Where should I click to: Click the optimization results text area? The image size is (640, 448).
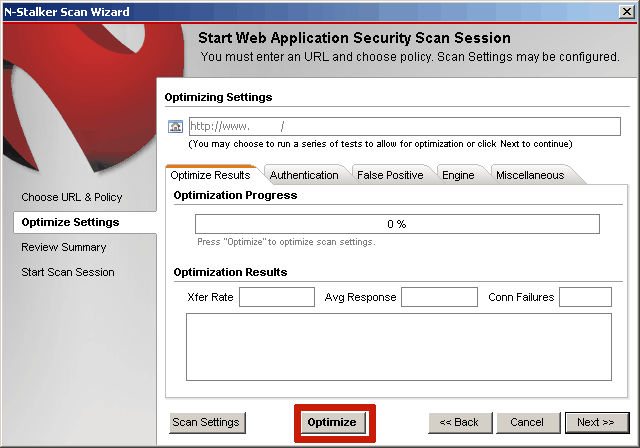tap(399, 347)
